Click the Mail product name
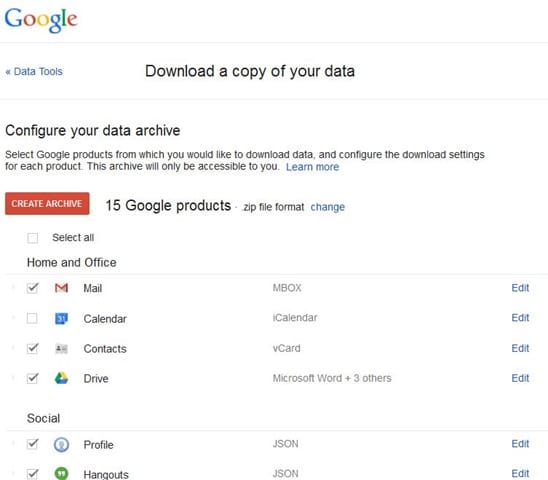548x480 pixels. pos(93,288)
